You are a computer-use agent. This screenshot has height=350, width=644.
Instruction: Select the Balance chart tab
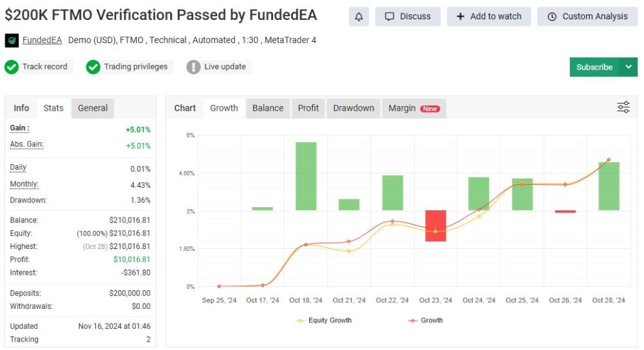pyautogui.click(x=268, y=108)
